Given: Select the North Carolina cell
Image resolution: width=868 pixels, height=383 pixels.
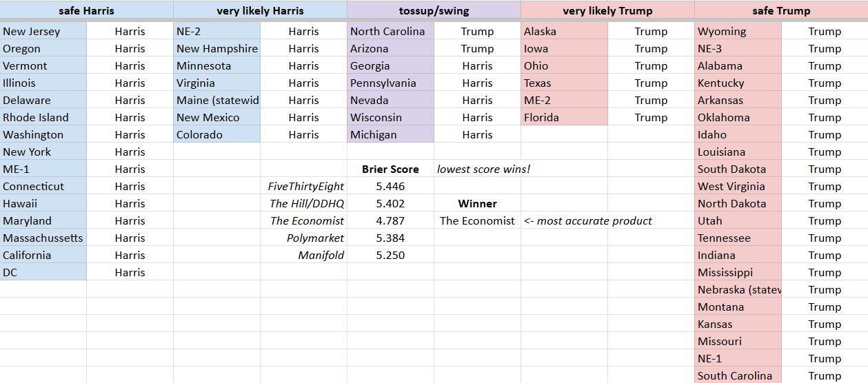Looking at the screenshot, I should click(x=391, y=31).
